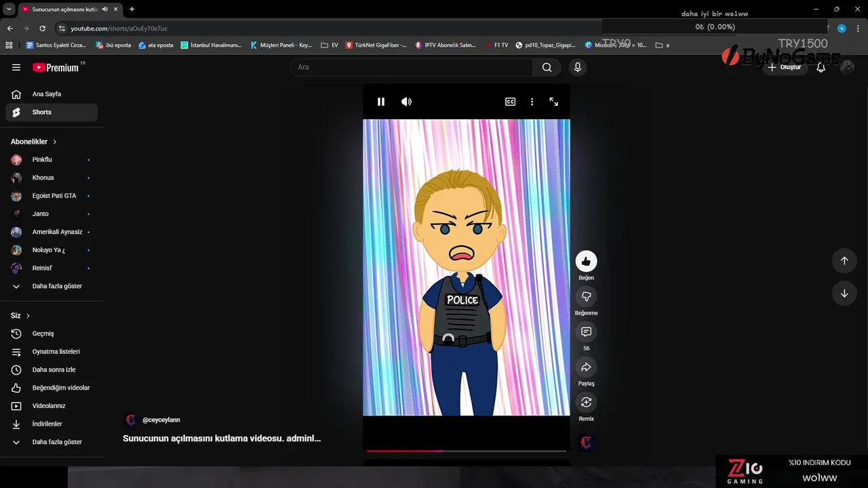The width and height of the screenshot is (868, 488).
Task: Click the search magnifier button
Action: 547,67
